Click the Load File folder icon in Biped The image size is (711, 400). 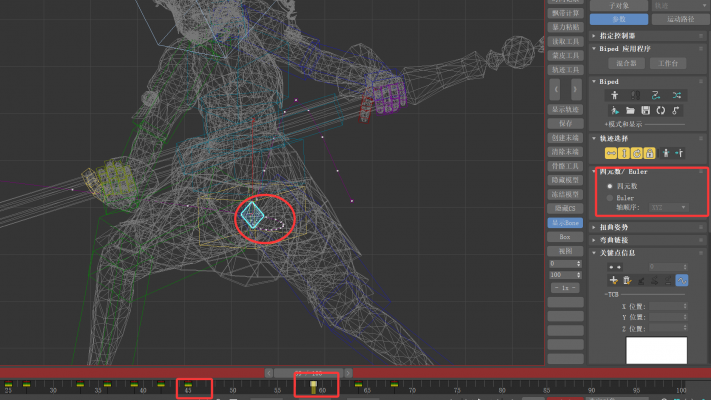(x=629, y=109)
